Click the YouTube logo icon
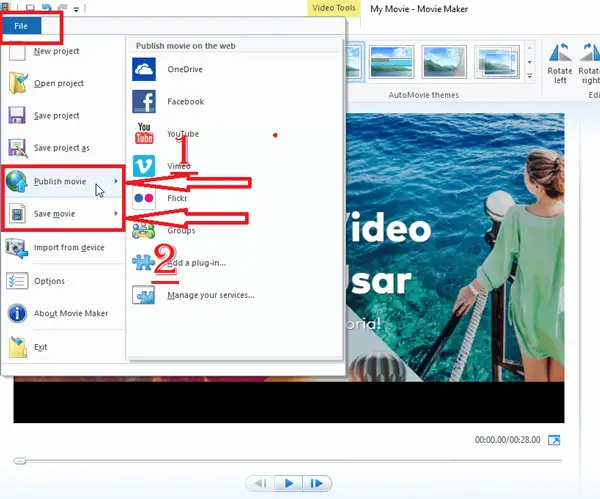Image resolution: width=600 pixels, height=499 pixels. (144, 134)
